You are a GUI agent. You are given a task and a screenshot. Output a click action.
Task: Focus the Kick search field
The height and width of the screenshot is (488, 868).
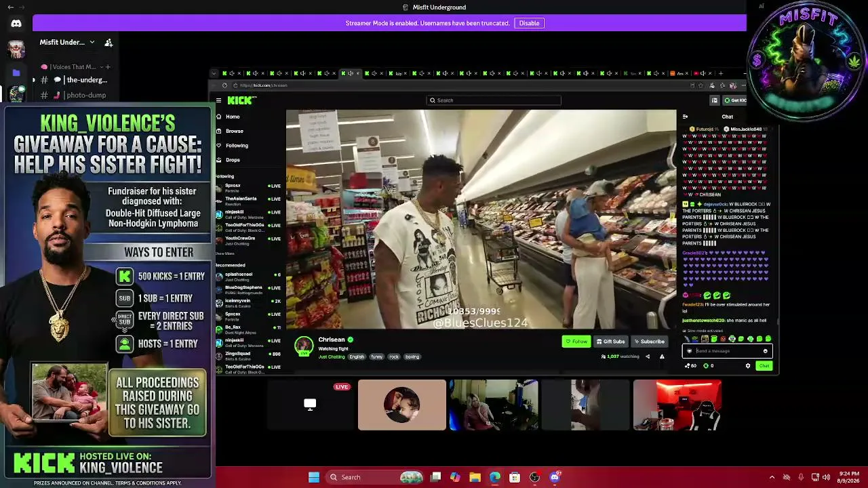(x=494, y=100)
